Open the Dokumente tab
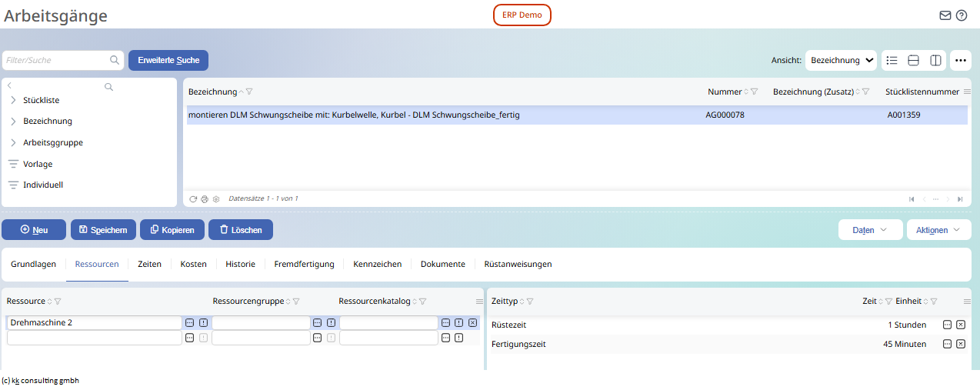The image size is (980, 390). (x=442, y=264)
